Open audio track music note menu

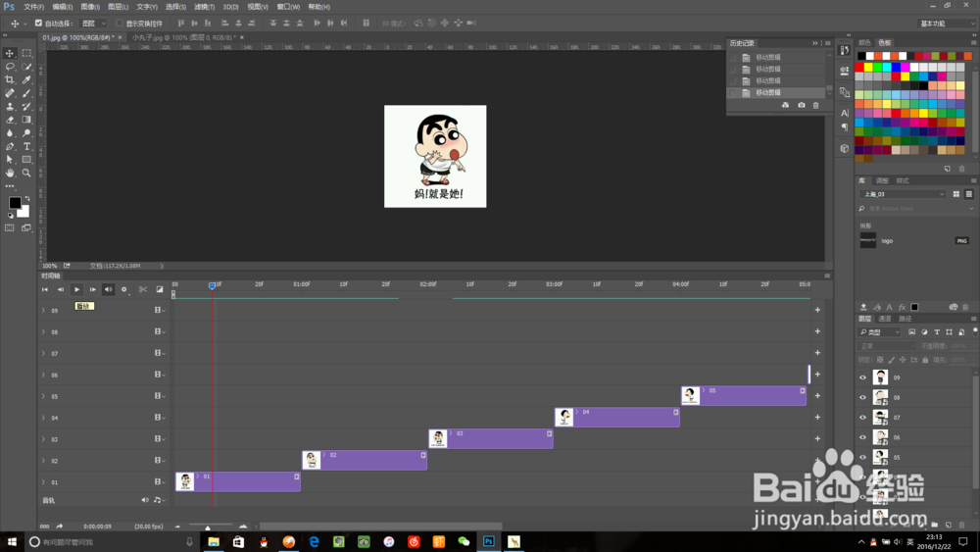[x=159, y=500]
